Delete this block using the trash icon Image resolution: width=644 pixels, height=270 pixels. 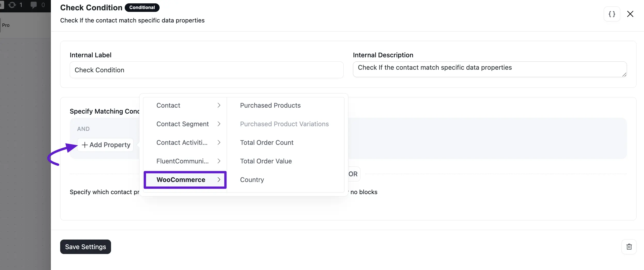tap(629, 247)
